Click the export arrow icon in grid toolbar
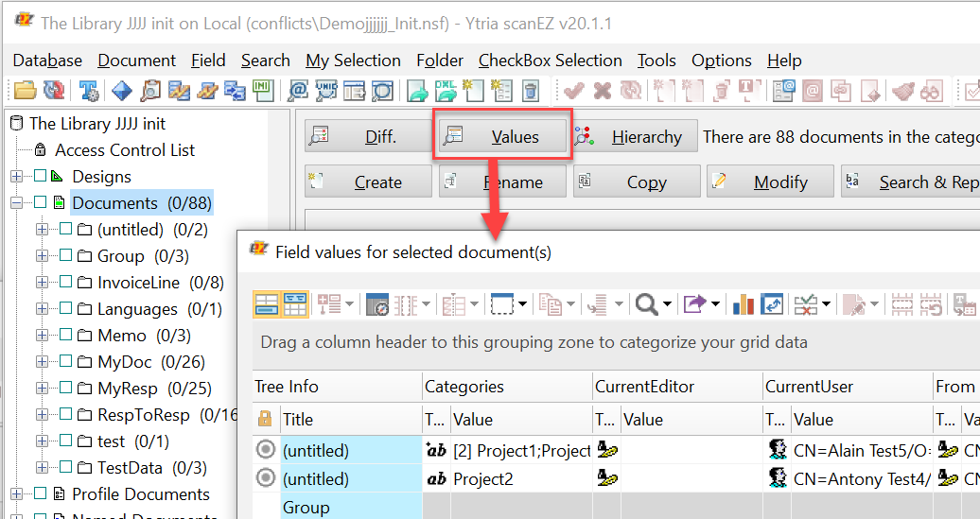Screen dimensions: 980x519 click(694, 303)
